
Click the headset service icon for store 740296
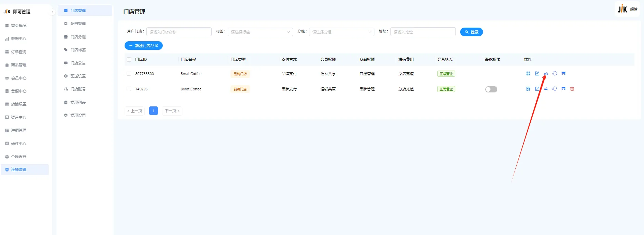tap(555, 89)
